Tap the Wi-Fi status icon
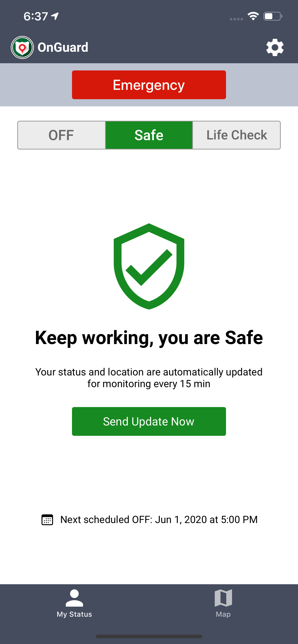 (x=253, y=16)
